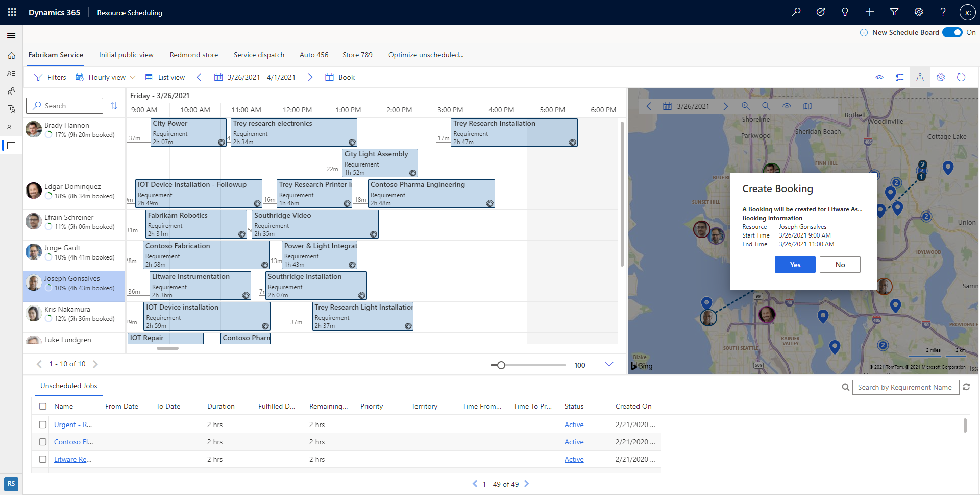Focus the resource Search field

click(64, 106)
